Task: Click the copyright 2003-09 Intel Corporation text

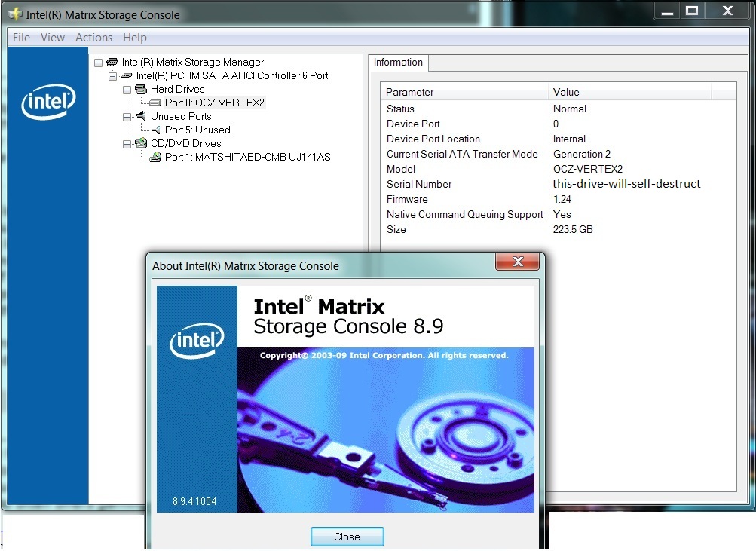Action: tap(384, 355)
